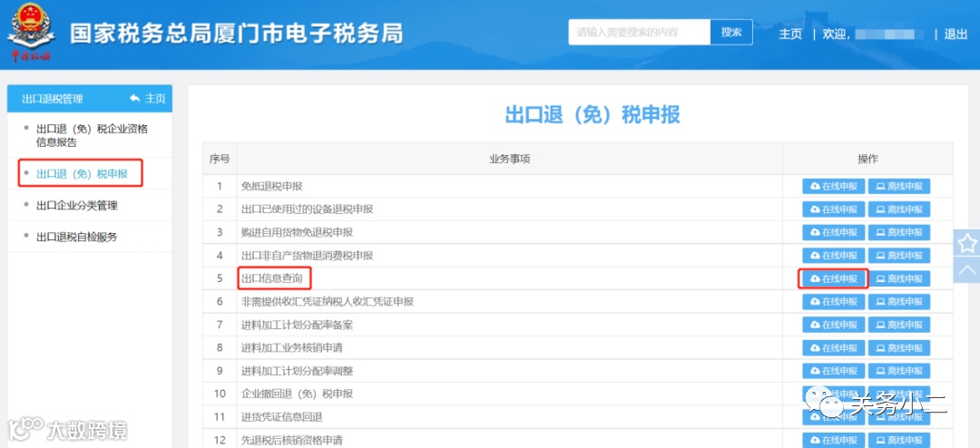
Task: Click 离线申报 for 出口非自产货物退消费税申报
Action: point(898,256)
